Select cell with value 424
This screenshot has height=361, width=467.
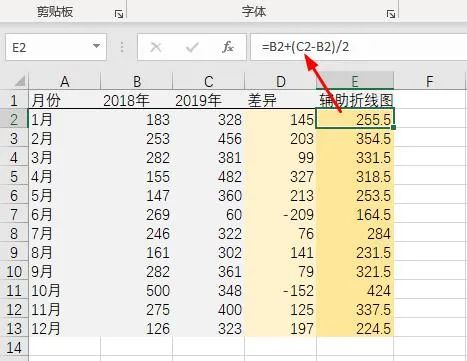pyautogui.click(x=355, y=291)
